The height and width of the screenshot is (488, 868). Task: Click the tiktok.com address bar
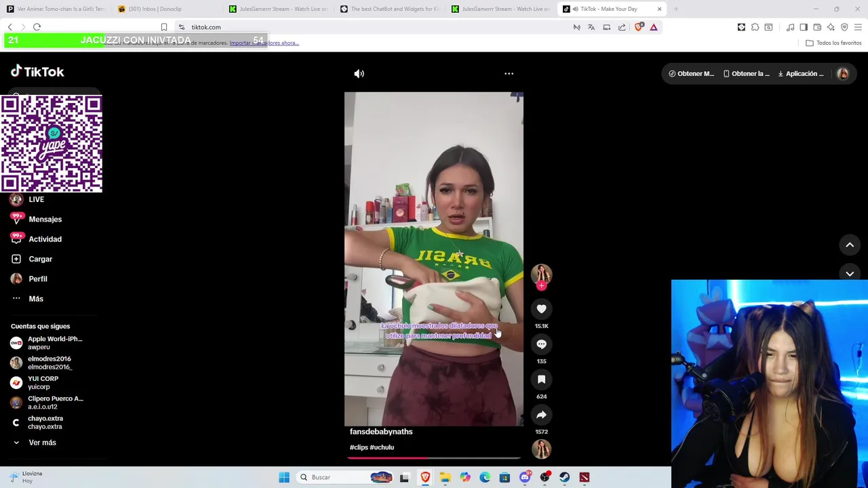373,27
